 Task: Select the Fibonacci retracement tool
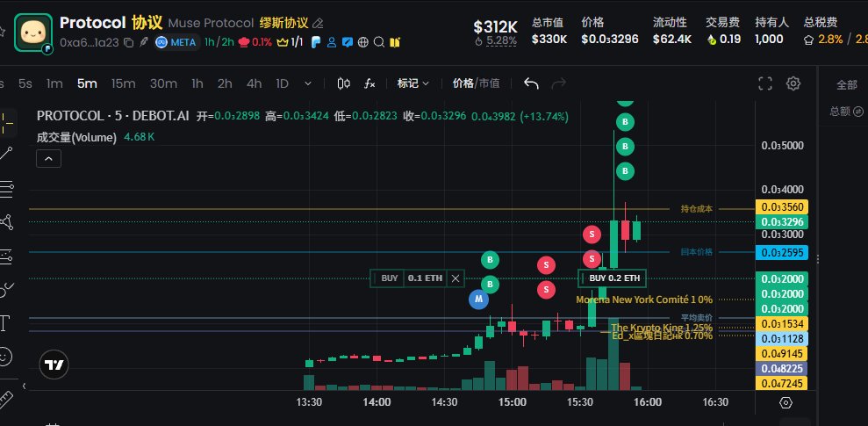tap(7, 189)
